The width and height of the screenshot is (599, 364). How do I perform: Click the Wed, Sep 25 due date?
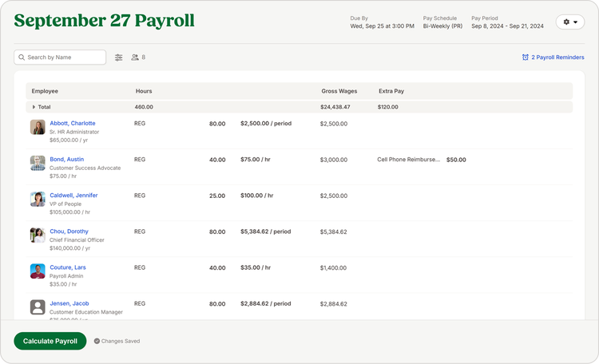[382, 26]
